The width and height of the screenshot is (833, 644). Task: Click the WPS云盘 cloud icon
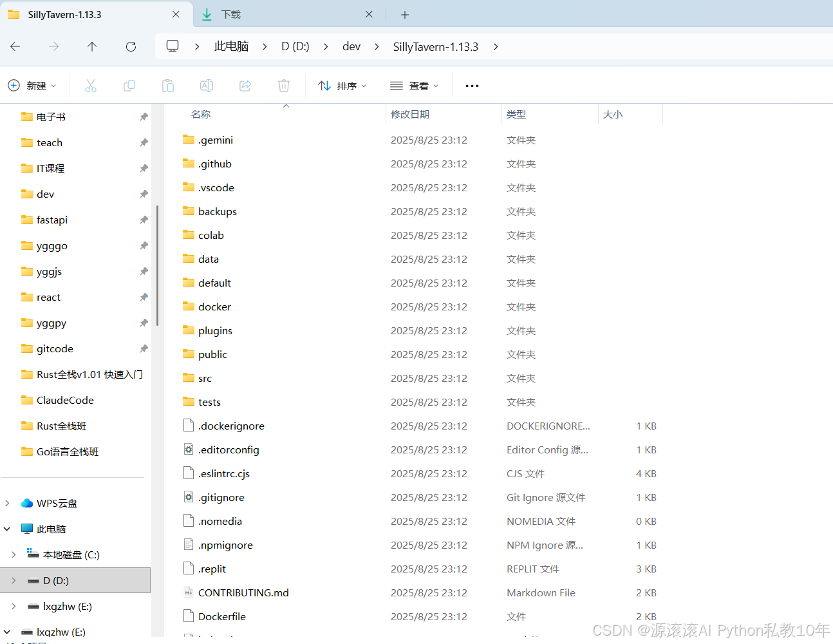27,503
